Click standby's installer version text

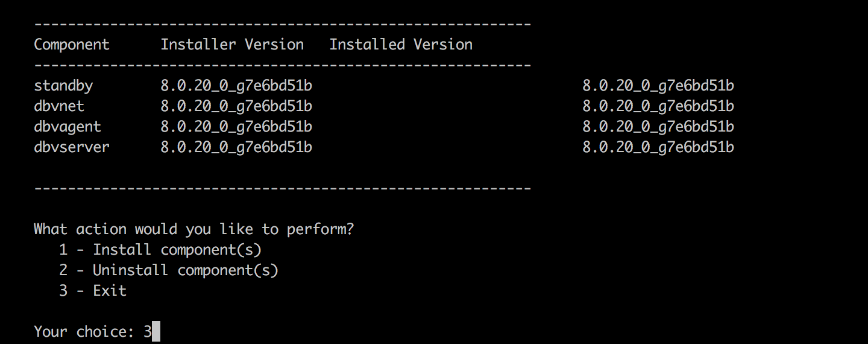click(236, 86)
